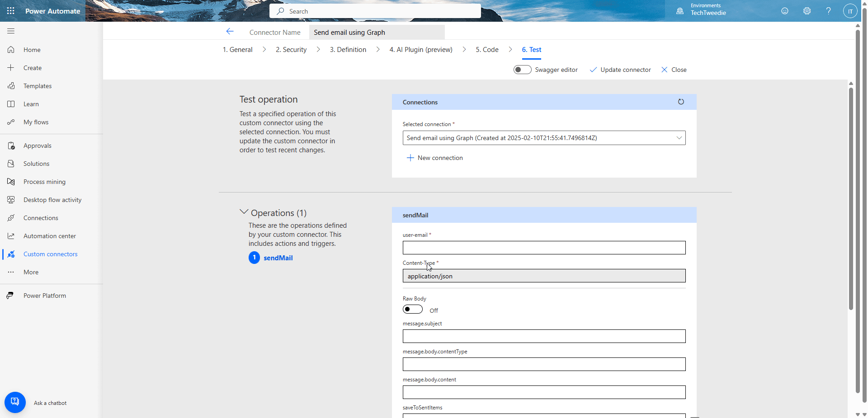This screenshot has width=868, height=418.
Task: Enable the Swagger editor toggle
Action: (523, 70)
